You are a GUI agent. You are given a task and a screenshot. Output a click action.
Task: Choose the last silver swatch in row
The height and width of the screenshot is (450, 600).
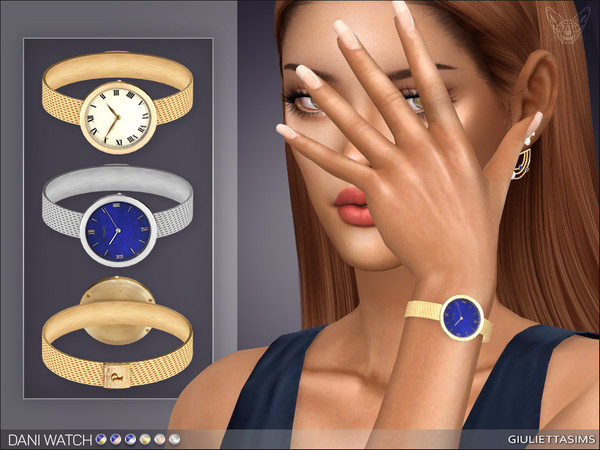pos(175,439)
